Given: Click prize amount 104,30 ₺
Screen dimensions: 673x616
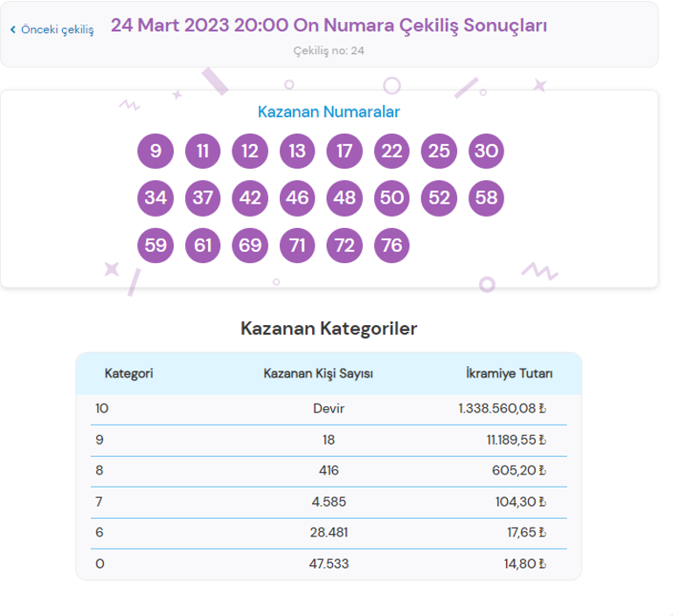Looking at the screenshot, I should click(x=521, y=502).
